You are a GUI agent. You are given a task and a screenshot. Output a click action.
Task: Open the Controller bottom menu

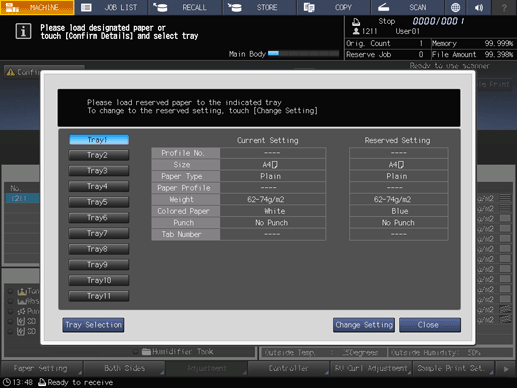289,368
